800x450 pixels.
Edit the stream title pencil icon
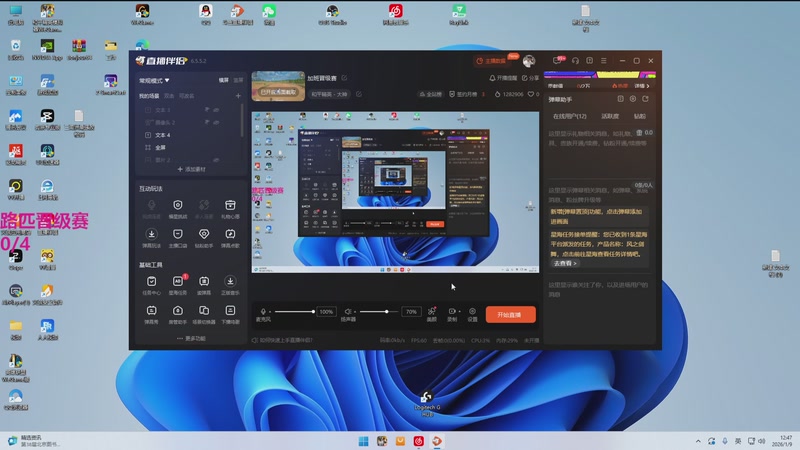(344, 78)
